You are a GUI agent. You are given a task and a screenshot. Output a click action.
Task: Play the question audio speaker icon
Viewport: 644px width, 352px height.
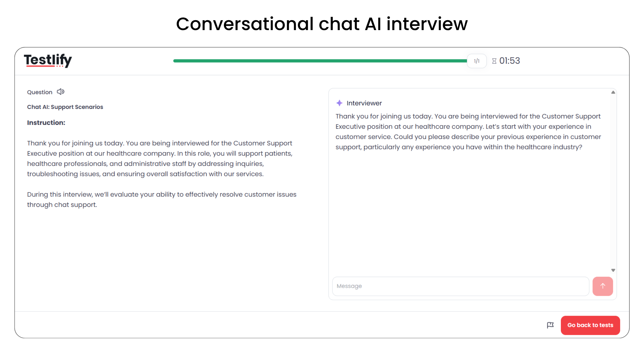(61, 92)
